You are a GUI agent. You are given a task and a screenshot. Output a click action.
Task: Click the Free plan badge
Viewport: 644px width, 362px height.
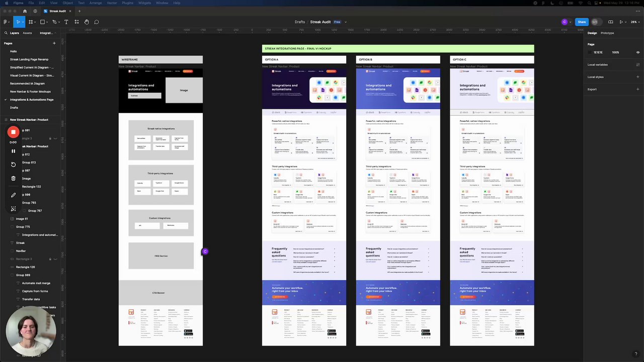point(337,22)
